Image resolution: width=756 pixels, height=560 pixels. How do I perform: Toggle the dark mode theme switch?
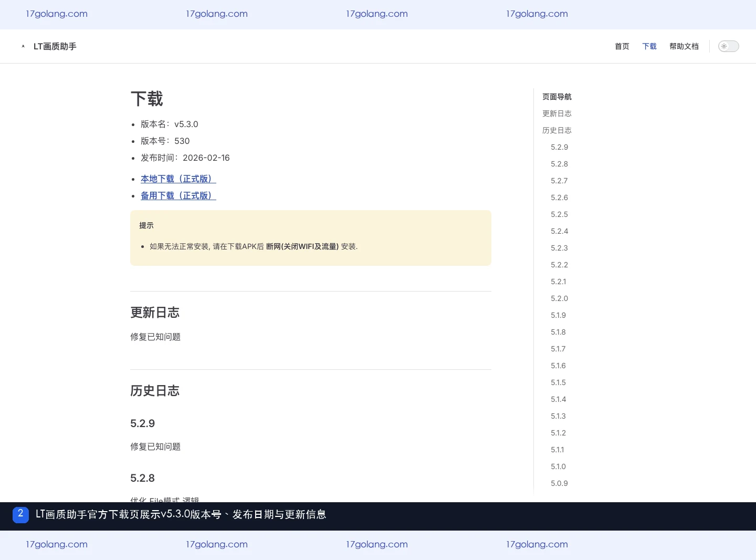[728, 46]
